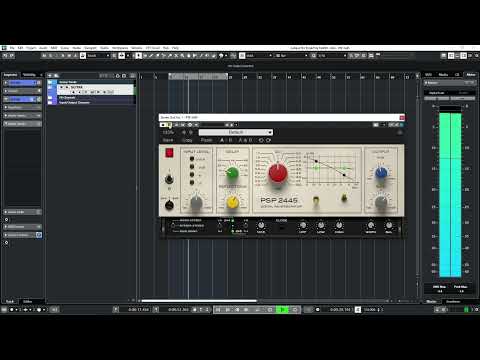Select the Media tab in right zone
480x360 pixels.
[x=443, y=75]
